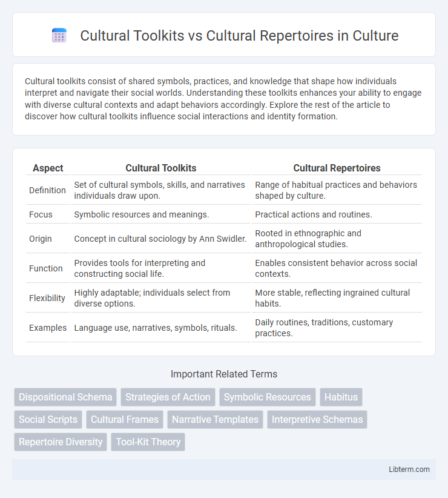Select the 'Definition' row label
The height and width of the screenshot is (498, 448).
pos(48,190)
